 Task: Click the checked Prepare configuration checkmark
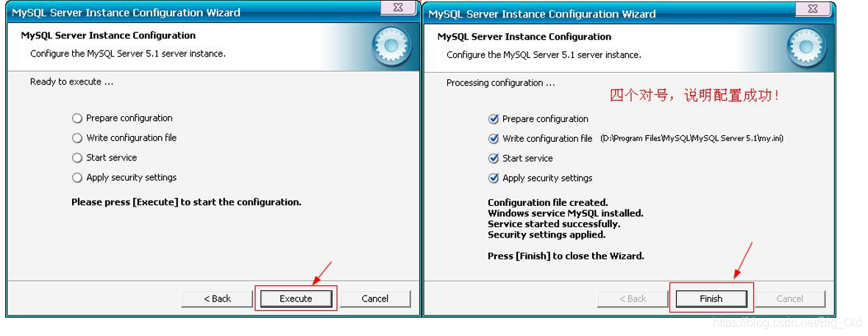point(494,119)
